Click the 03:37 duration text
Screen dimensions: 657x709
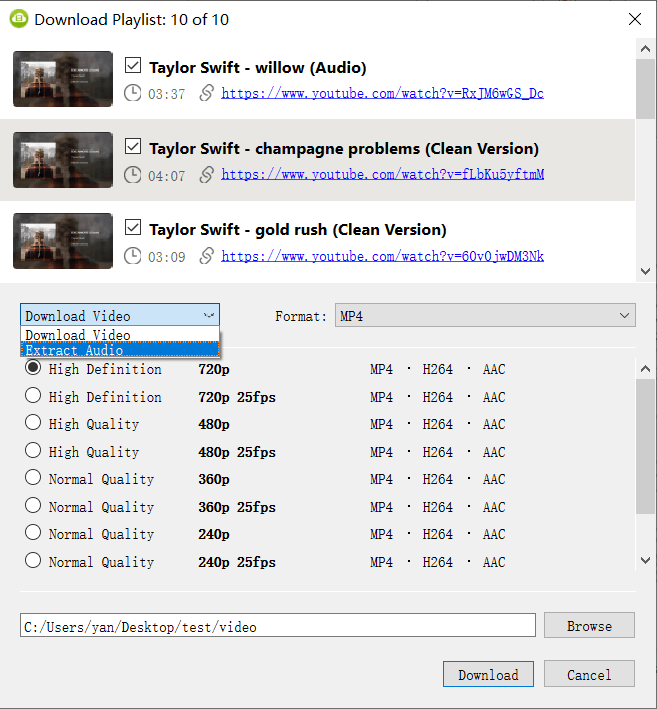[x=167, y=94]
